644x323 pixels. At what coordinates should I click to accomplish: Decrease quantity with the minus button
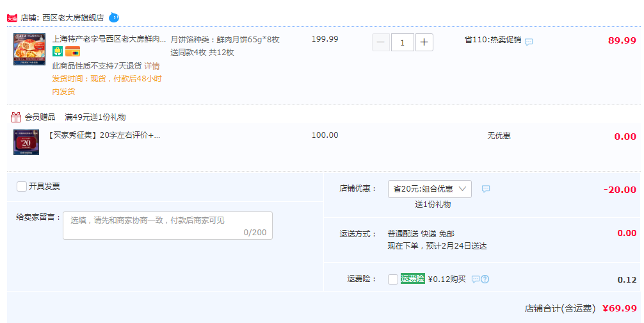tap(381, 42)
